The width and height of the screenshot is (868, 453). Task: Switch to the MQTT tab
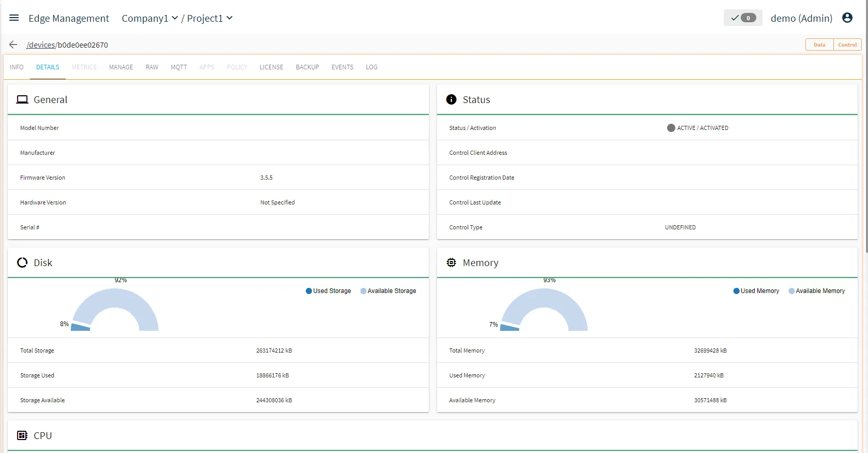coord(179,67)
